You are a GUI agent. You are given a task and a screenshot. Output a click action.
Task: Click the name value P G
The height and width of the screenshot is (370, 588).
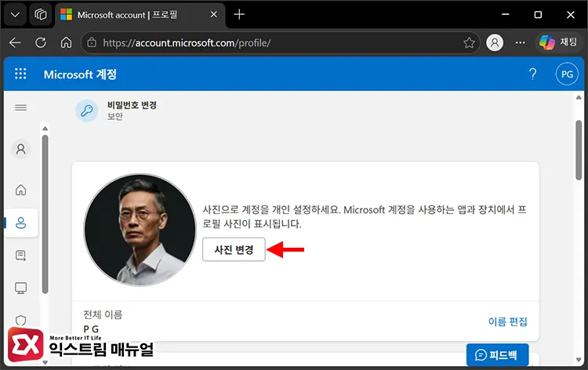click(x=91, y=329)
